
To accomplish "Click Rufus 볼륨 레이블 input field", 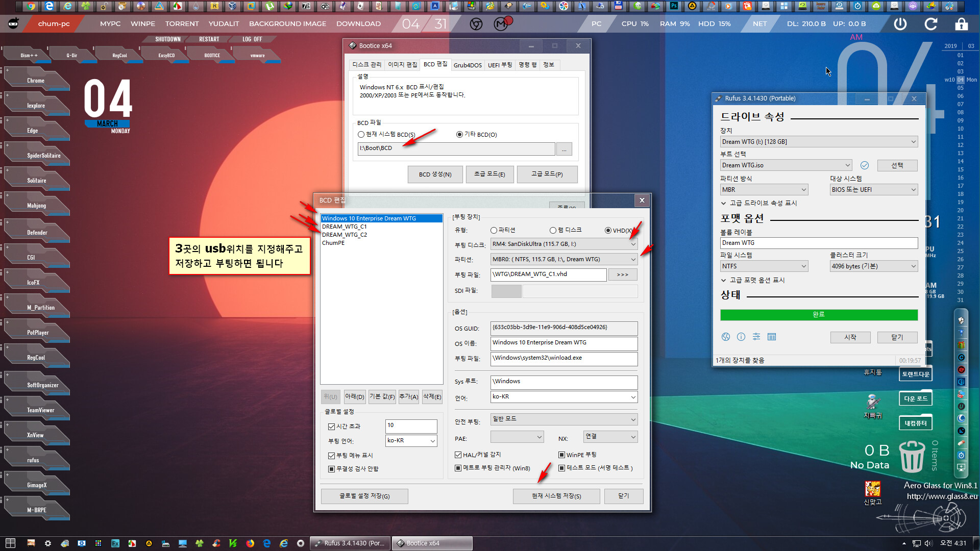I will click(819, 243).
